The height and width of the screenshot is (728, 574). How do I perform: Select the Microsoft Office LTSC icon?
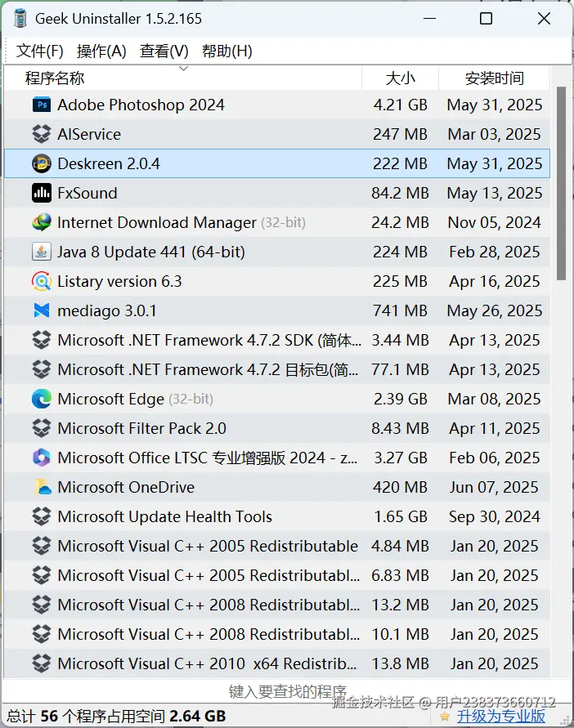click(x=42, y=458)
